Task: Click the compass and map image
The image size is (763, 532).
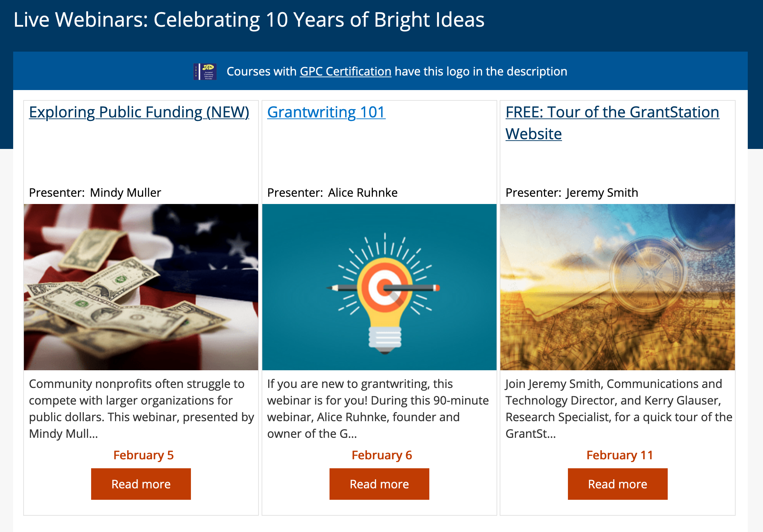Action: point(617,287)
